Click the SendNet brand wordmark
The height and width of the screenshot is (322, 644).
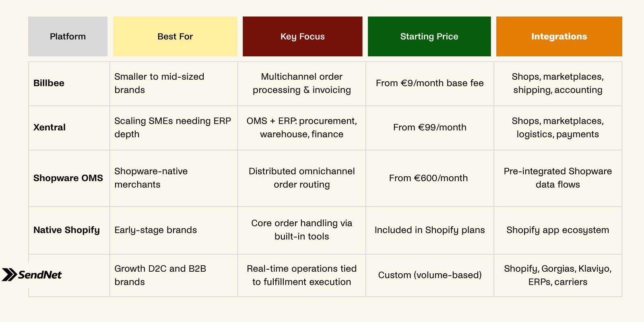40,275
